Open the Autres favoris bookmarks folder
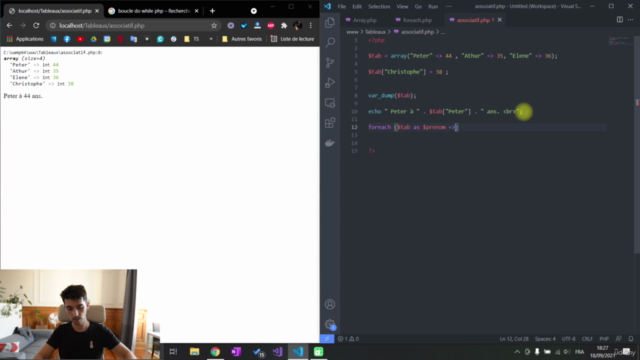Image resolution: width=640 pixels, height=360 pixels. [x=242, y=39]
